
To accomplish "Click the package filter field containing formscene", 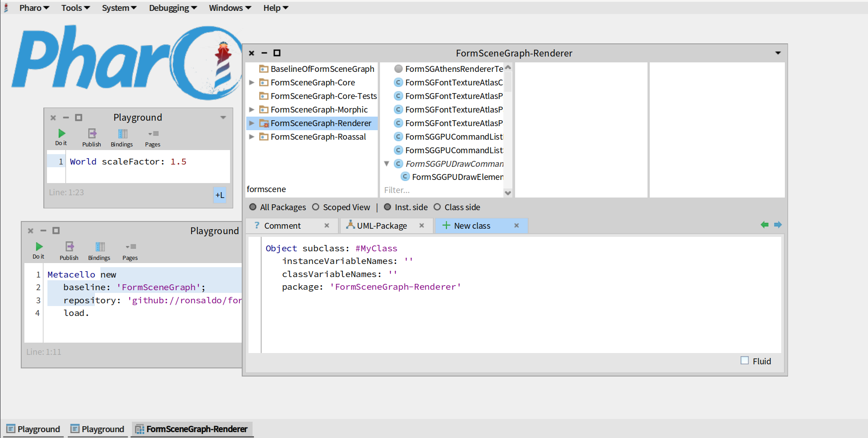I will 311,189.
